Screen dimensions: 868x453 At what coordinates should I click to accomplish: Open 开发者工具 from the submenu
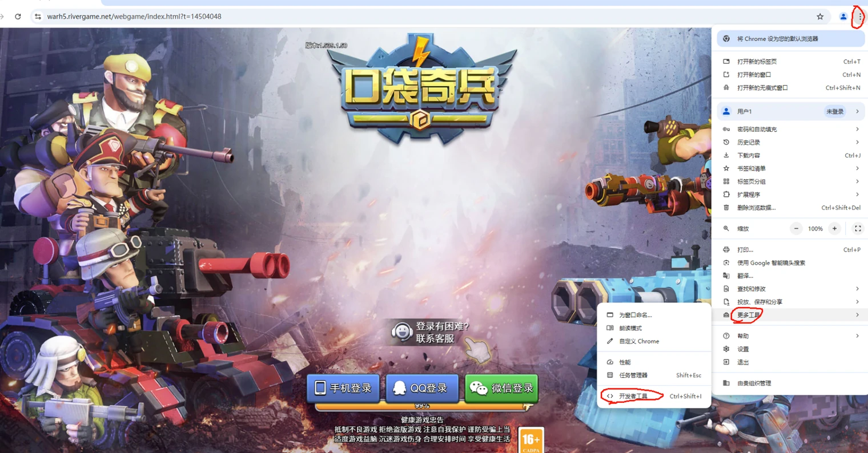coord(654,396)
